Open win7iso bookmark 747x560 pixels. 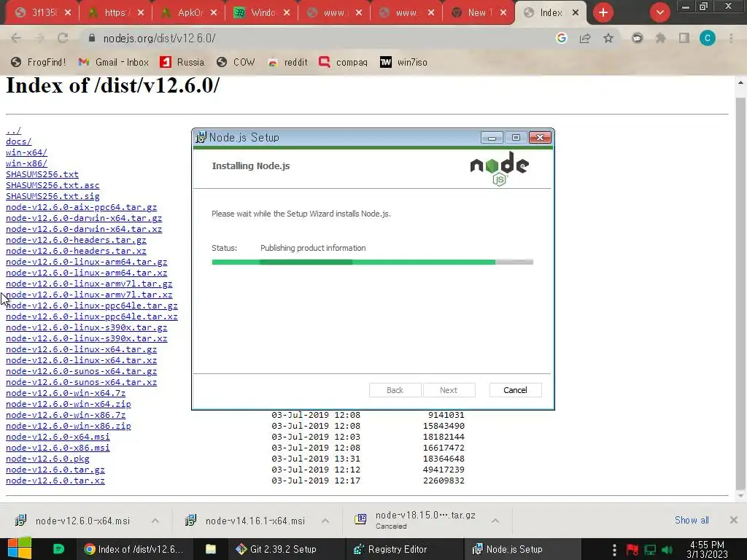click(403, 63)
